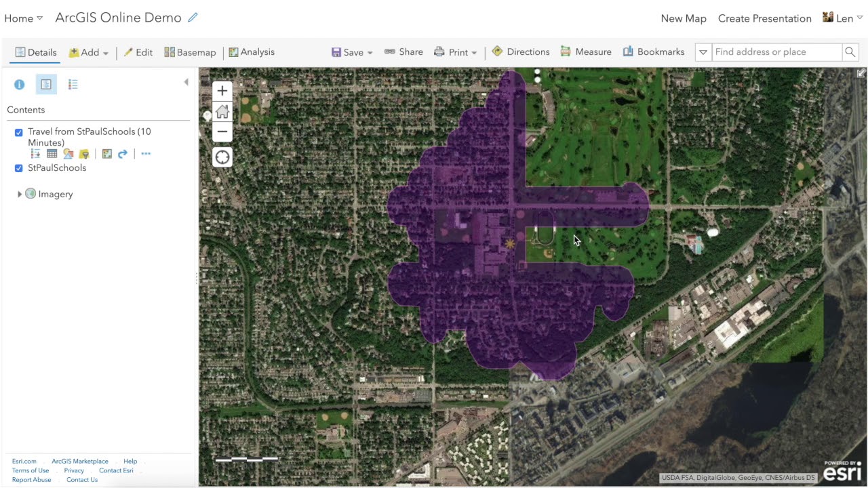Open the Save dropdown

(x=352, y=52)
